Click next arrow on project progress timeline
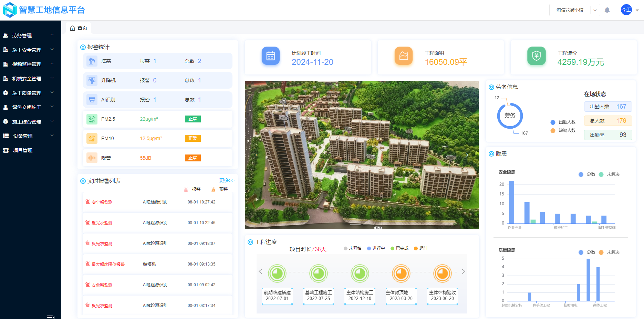This screenshot has width=644, height=319. tap(464, 271)
